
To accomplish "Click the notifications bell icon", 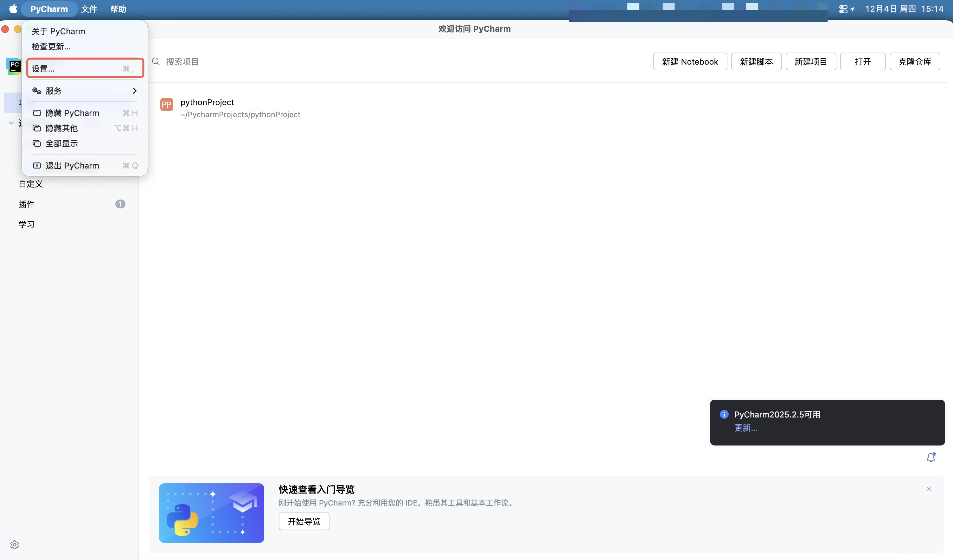I will coord(931,457).
